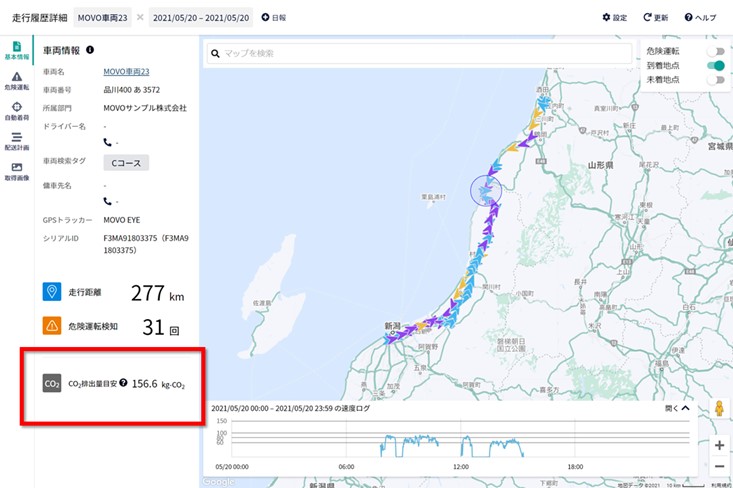Screen dimensions: 733x488
Task: Click the Cコース tag button
Action: (126, 162)
